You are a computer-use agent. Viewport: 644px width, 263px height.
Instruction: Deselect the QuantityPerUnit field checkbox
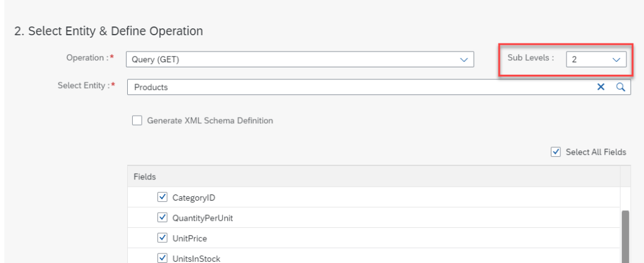(x=161, y=218)
